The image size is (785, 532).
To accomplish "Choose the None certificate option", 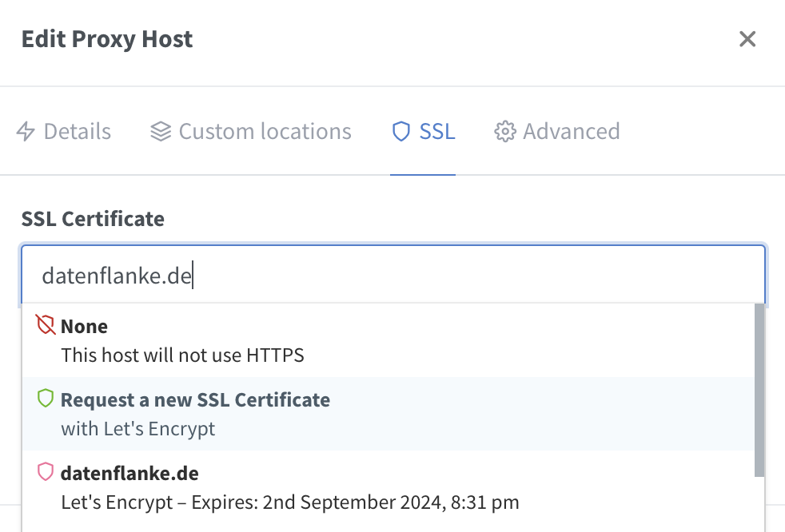I will coord(388,341).
